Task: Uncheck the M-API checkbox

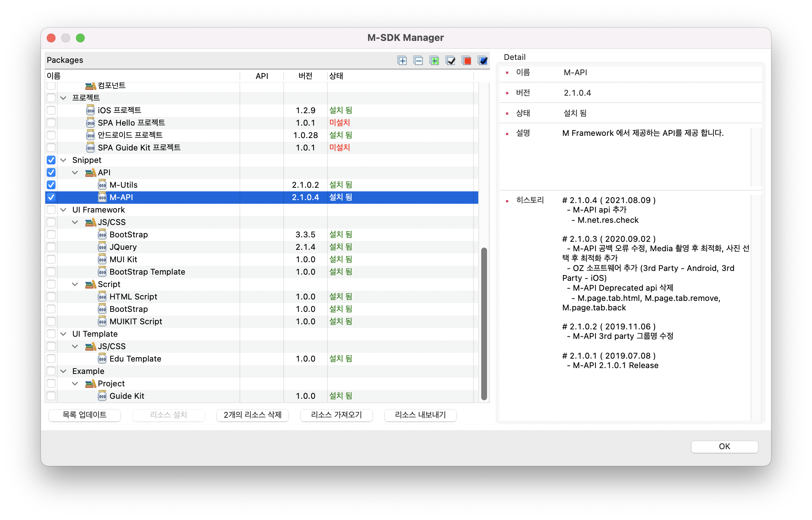Action: coord(51,197)
